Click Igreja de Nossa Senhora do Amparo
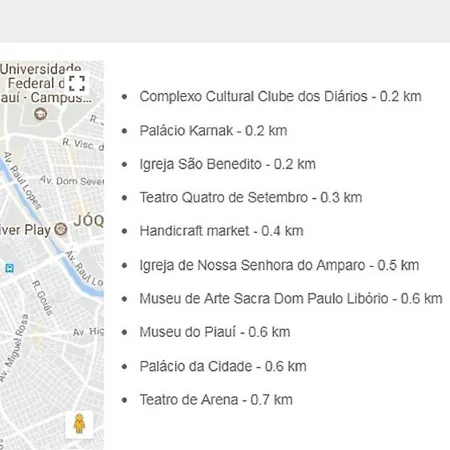The image size is (450, 450). coord(279,265)
